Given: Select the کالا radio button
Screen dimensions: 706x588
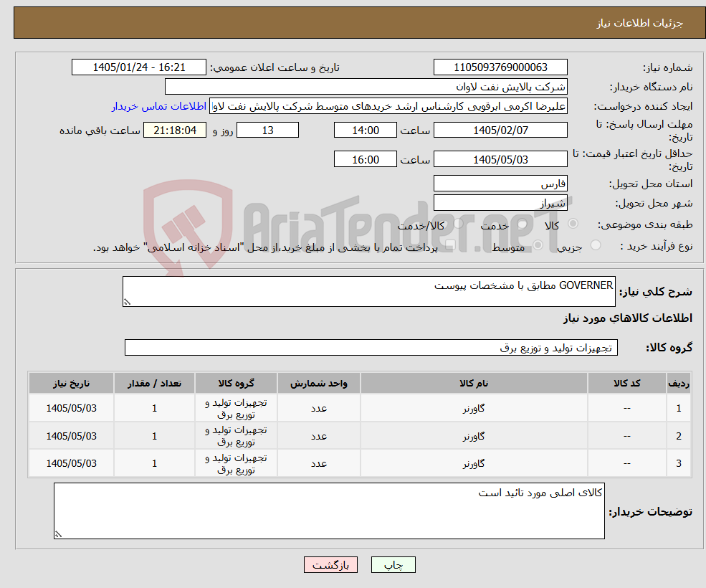Looking at the screenshot, I should tap(573, 224).
